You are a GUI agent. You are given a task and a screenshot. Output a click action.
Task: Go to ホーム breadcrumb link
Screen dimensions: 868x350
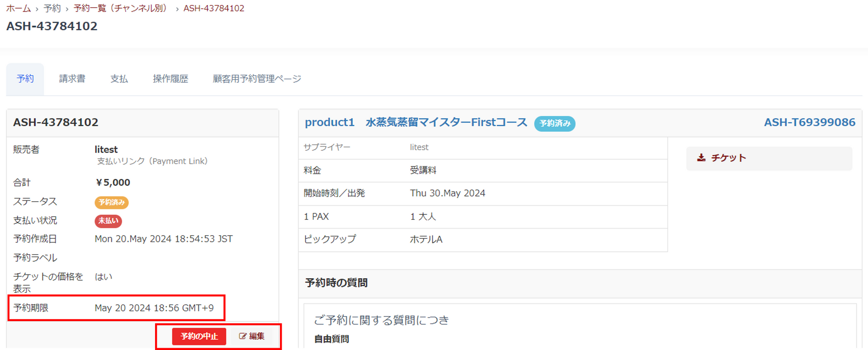19,9
